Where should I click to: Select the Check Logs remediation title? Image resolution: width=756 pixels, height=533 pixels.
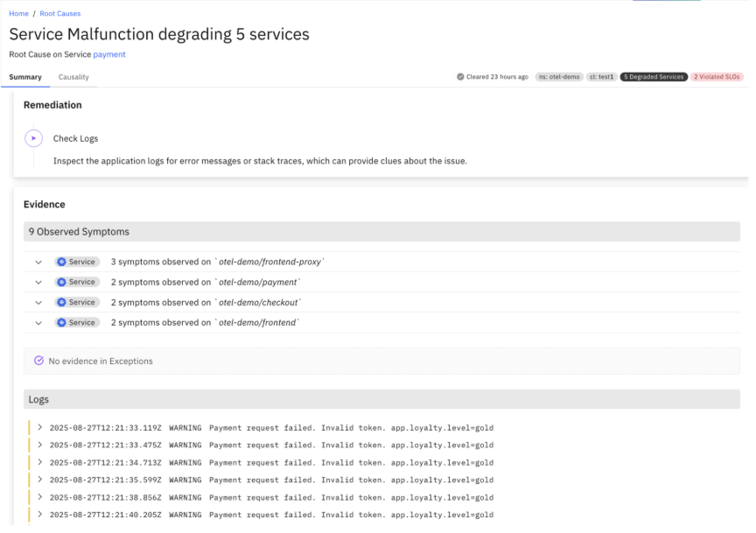pyautogui.click(x=76, y=139)
